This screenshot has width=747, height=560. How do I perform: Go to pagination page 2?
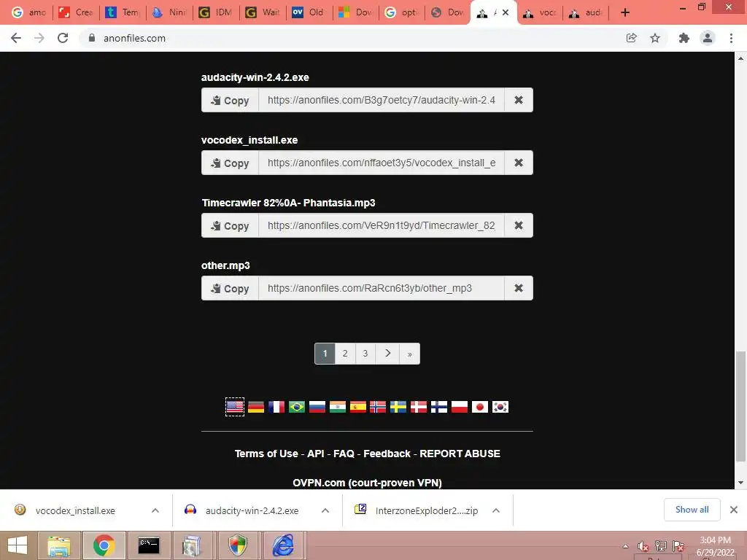345,354
